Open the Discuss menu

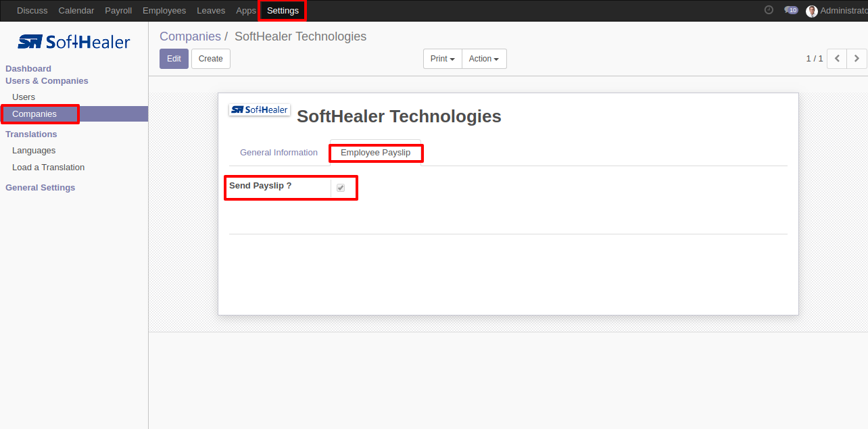click(x=32, y=11)
